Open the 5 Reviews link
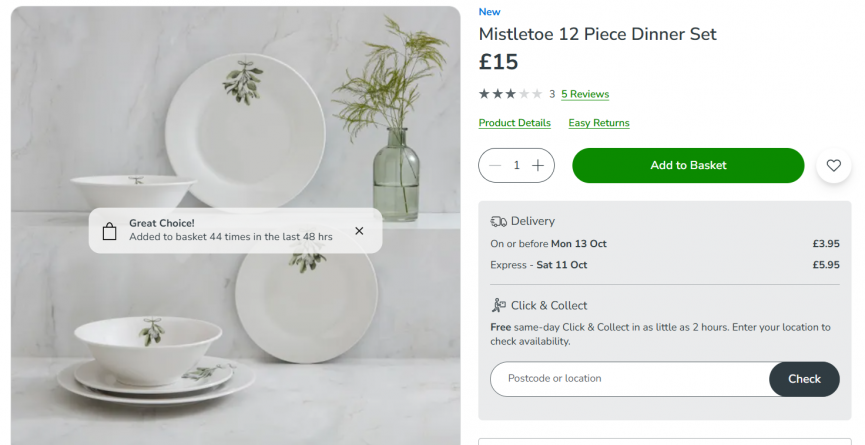 coord(585,94)
